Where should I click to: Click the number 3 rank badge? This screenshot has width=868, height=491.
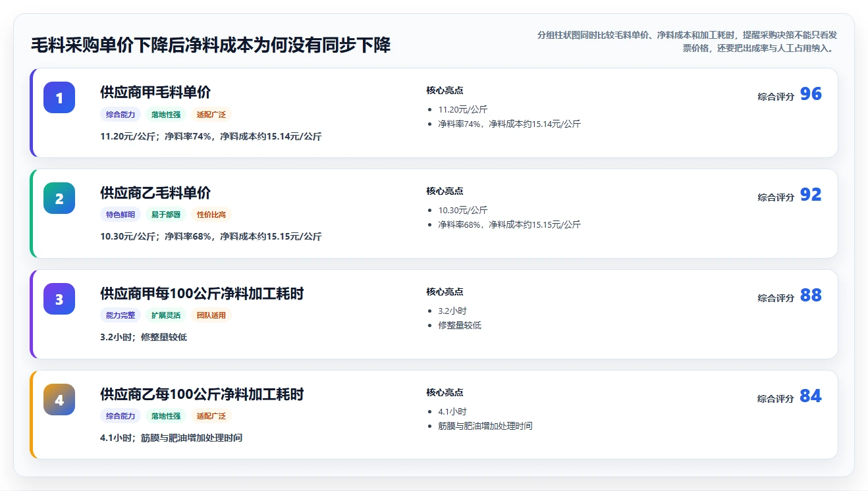[59, 299]
